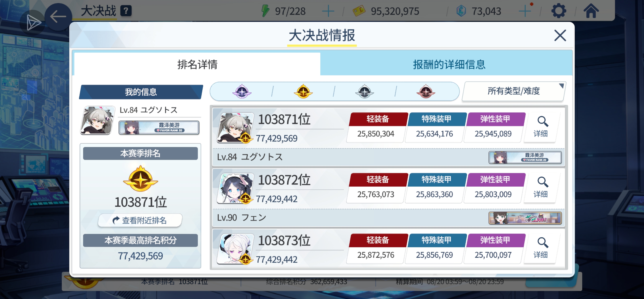644x299 pixels.
Task: Open settings gear icon
Action: tap(558, 11)
